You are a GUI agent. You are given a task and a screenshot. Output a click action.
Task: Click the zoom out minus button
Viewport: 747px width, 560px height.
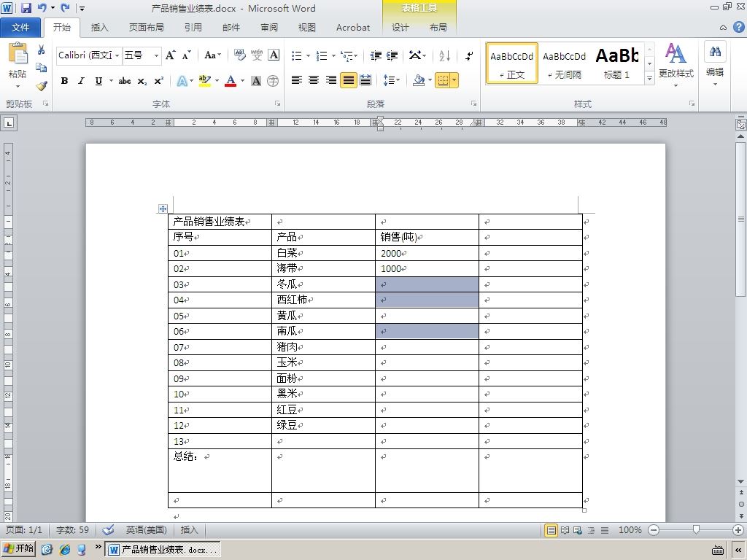(x=654, y=530)
